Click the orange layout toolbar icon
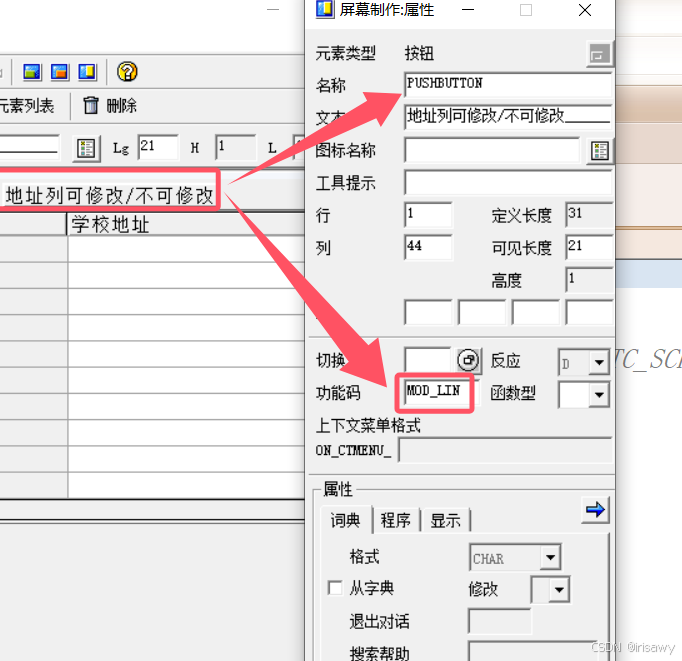Image resolution: width=682 pixels, height=661 pixels. click(x=60, y=72)
